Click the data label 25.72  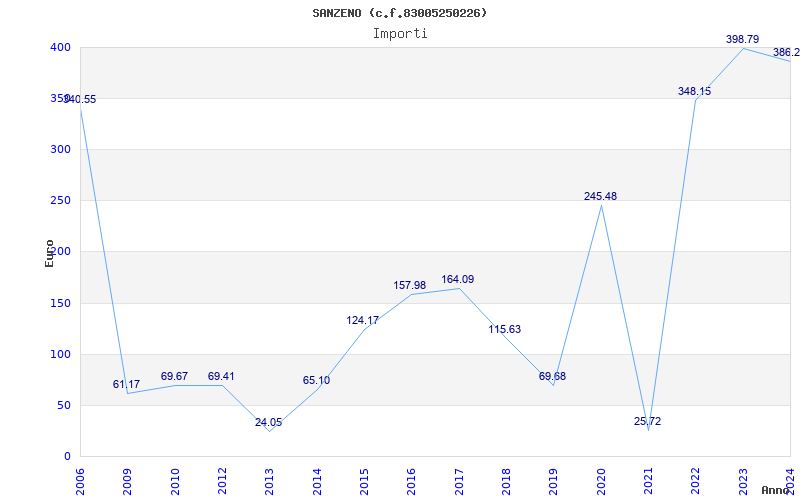647,421
